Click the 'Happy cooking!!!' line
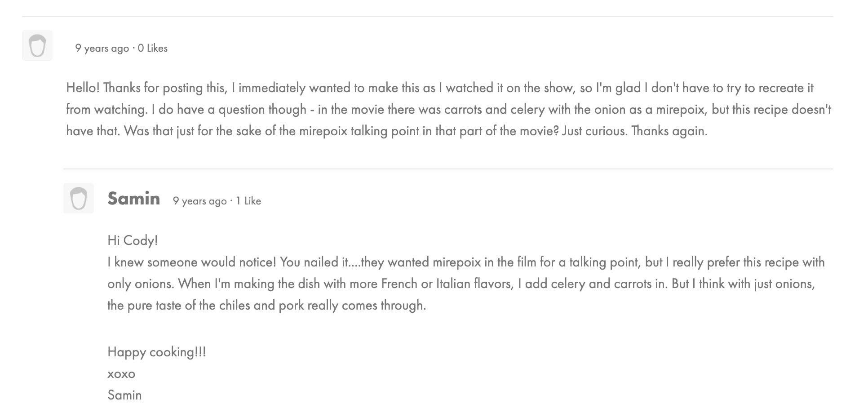The height and width of the screenshot is (417, 868). tap(156, 352)
